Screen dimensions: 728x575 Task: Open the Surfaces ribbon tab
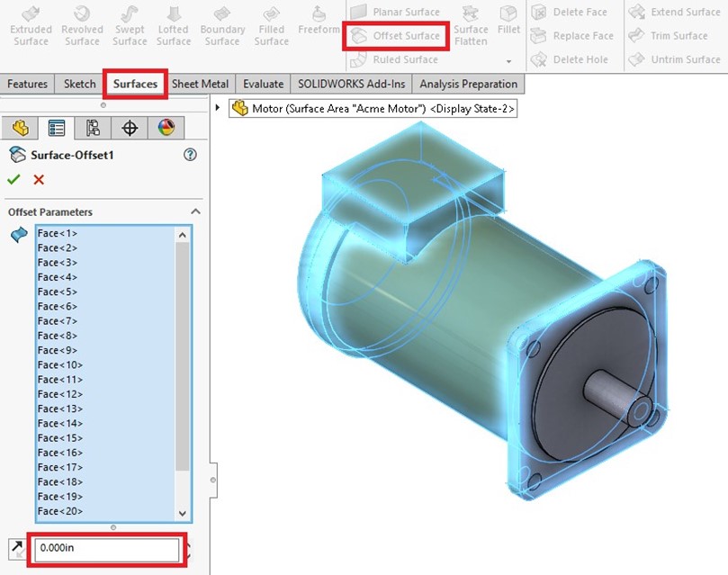tap(135, 83)
